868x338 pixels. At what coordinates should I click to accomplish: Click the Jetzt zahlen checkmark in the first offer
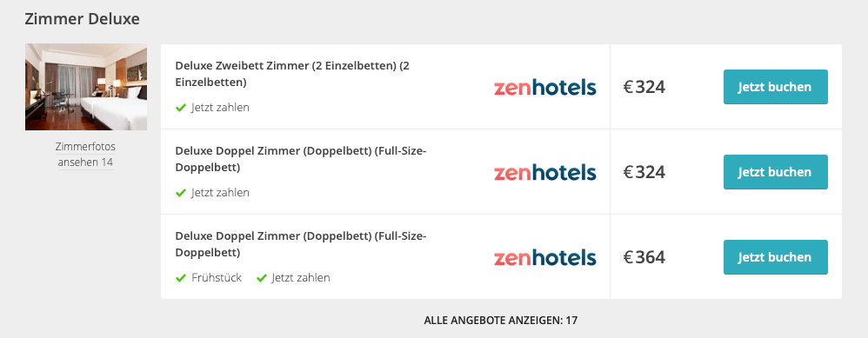coord(180,108)
